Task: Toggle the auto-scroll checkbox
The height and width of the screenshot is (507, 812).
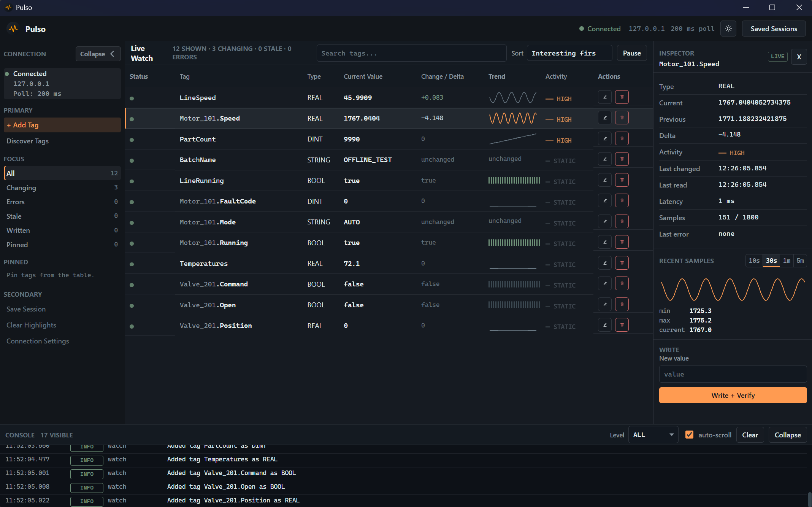Action: [689, 435]
